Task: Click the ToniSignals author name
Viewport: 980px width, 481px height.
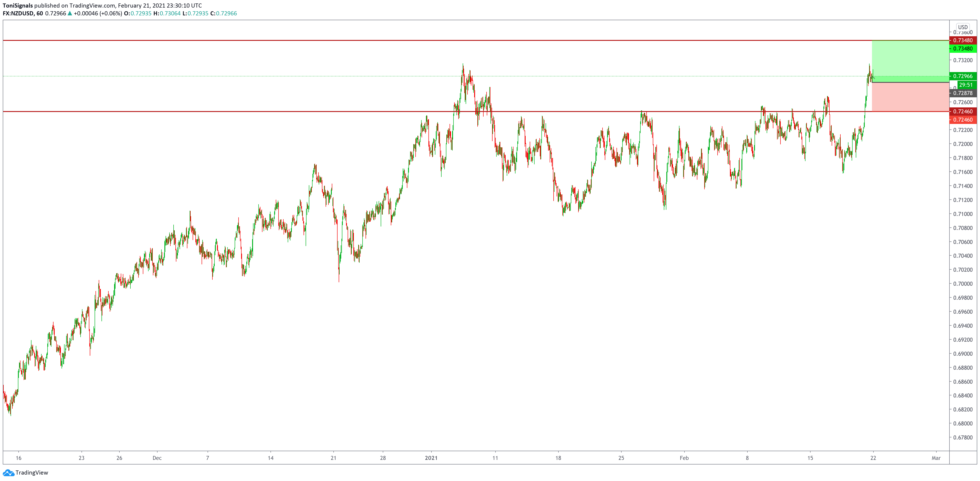Action: [17, 5]
